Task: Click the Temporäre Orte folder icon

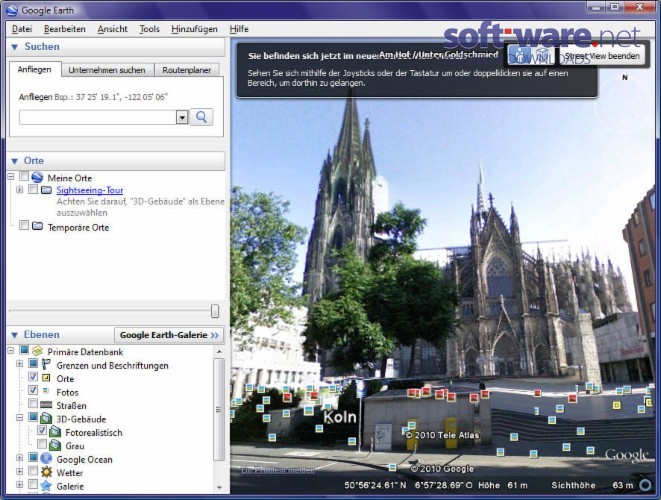Action: point(38,226)
